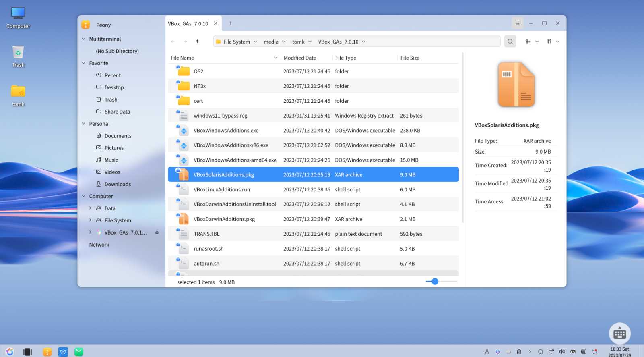Select the autorun.sh file

pyautogui.click(x=313, y=263)
